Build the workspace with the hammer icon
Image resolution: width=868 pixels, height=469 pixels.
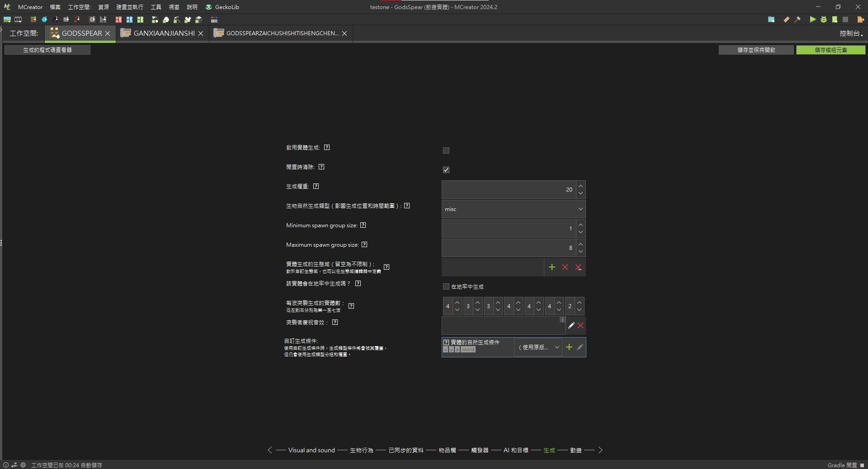click(x=798, y=19)
